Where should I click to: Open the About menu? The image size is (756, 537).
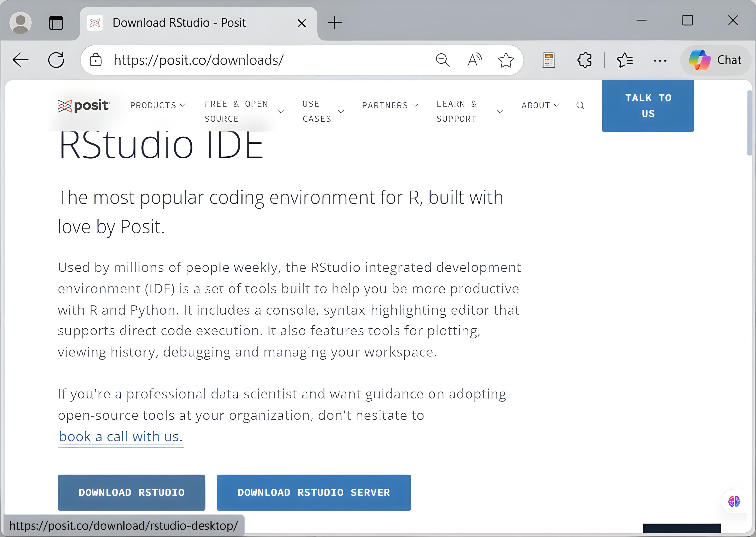[x=541, y=105]
